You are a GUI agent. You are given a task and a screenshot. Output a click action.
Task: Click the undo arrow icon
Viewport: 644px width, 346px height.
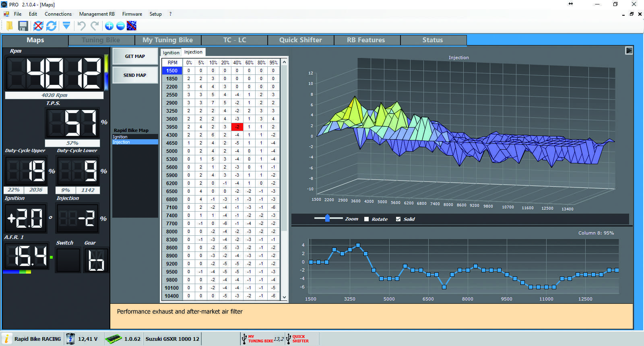pos(82,26)
